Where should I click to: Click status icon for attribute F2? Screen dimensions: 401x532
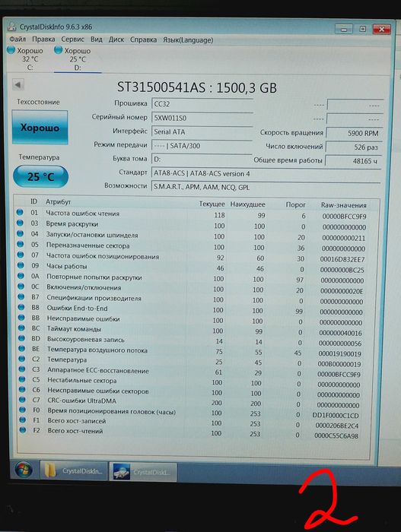tap(23, 430)
